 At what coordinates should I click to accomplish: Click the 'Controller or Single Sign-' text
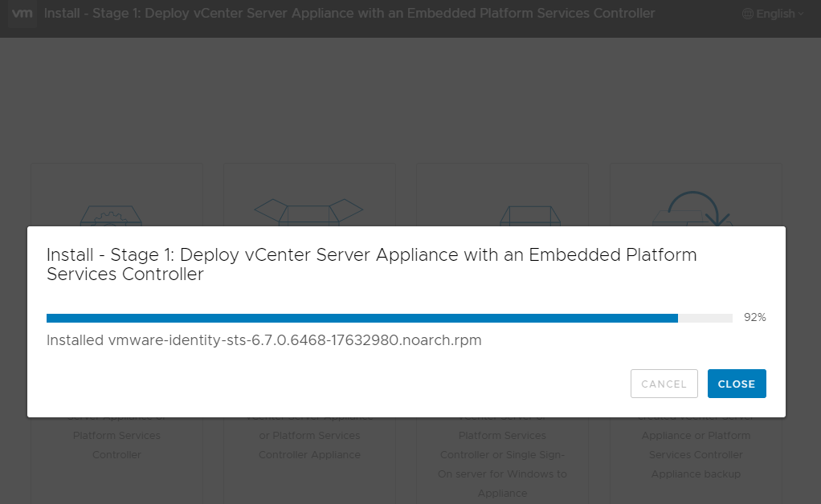502,455
